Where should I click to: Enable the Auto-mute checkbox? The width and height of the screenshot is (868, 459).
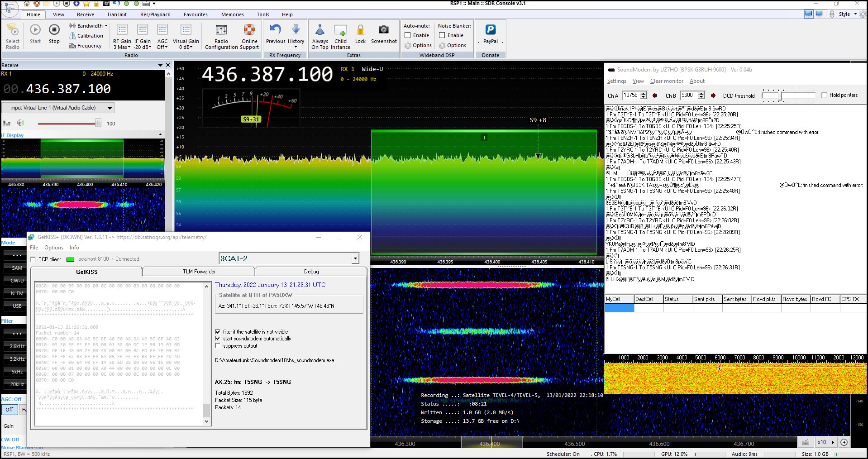click(407, 35)
